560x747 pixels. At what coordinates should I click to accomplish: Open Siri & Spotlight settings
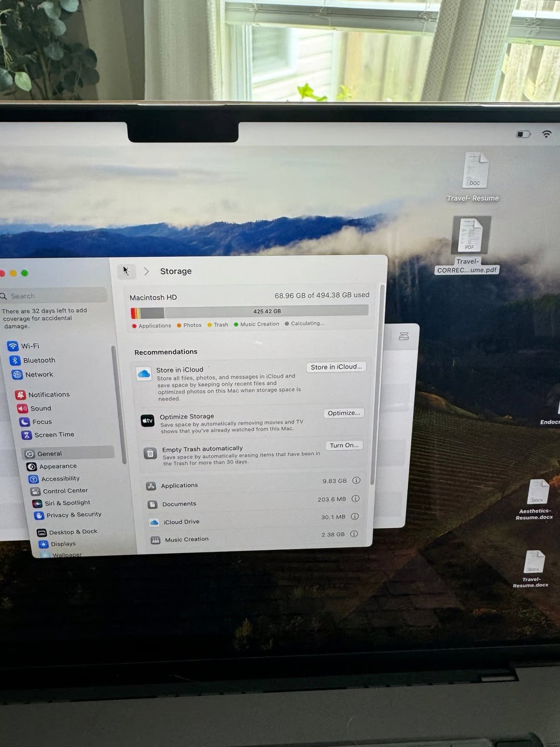point(62,503)
